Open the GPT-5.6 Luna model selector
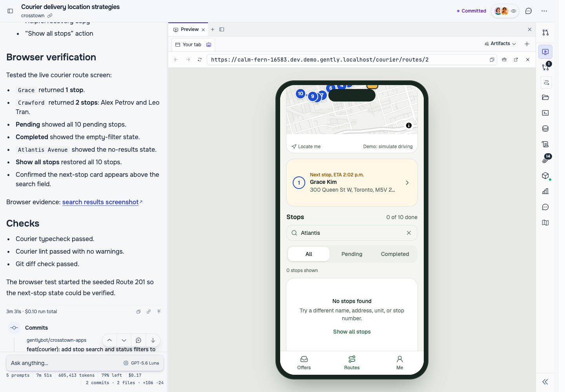The image size is (565, 392). click(141, 363)
